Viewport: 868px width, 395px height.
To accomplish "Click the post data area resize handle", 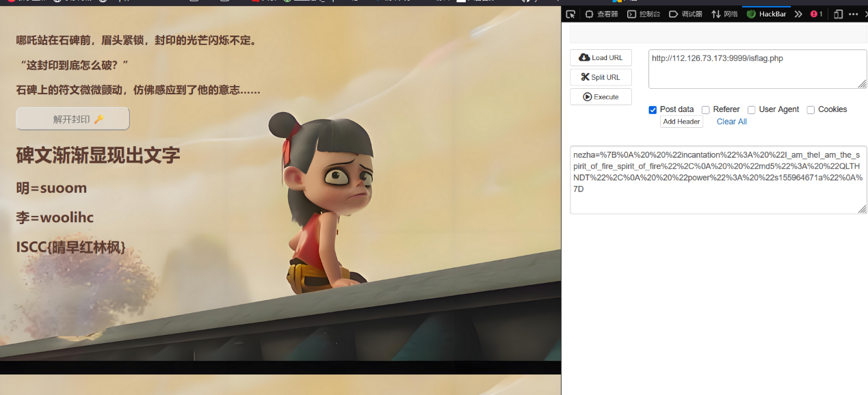I will point(862,209).
